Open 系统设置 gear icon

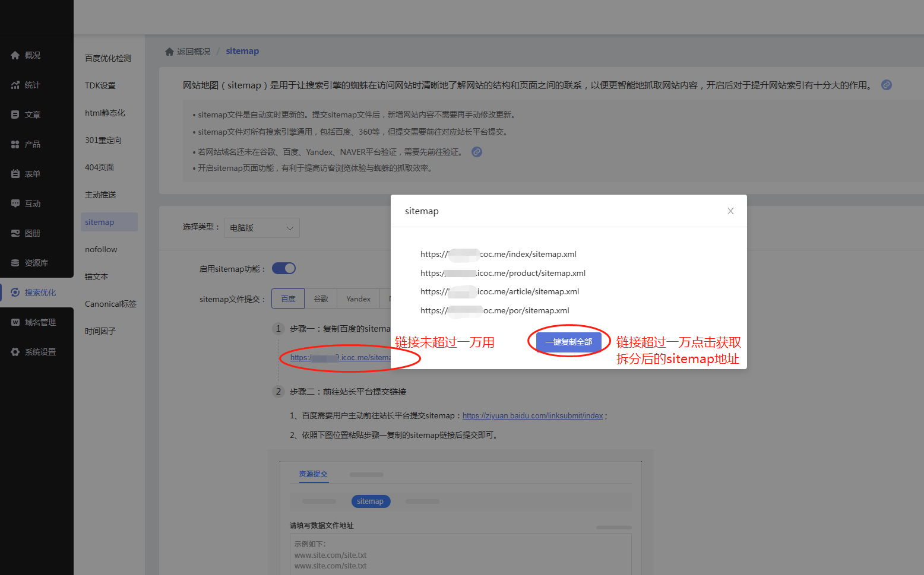(15, 352)
